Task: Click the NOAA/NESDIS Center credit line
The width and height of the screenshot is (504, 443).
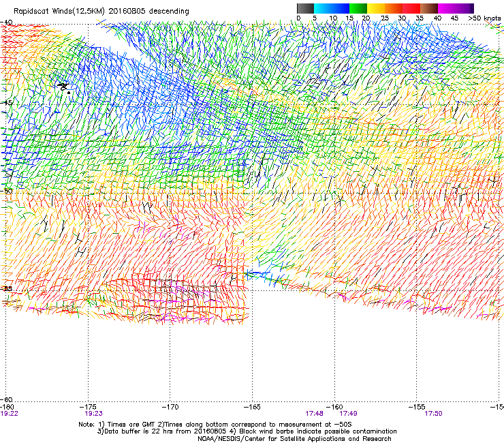Action: click(x=294, y=439)
